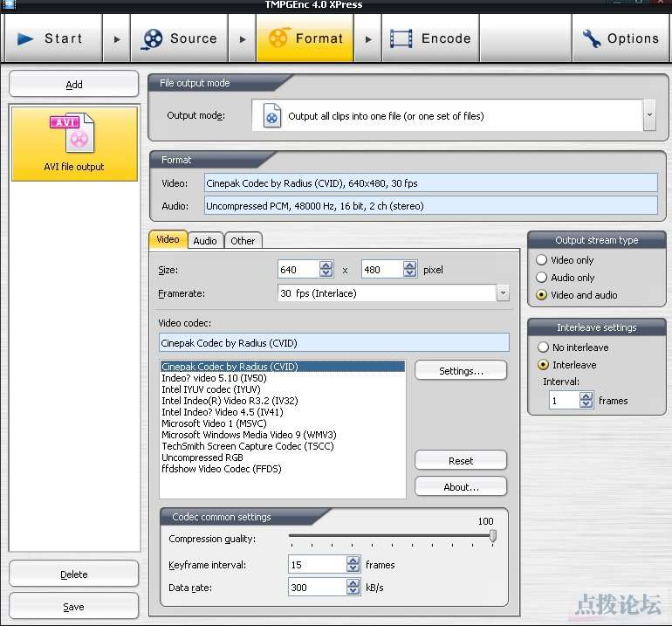Switch to the Other tab
The width and height of the screenshot is (672, 626).
[243, 241]
